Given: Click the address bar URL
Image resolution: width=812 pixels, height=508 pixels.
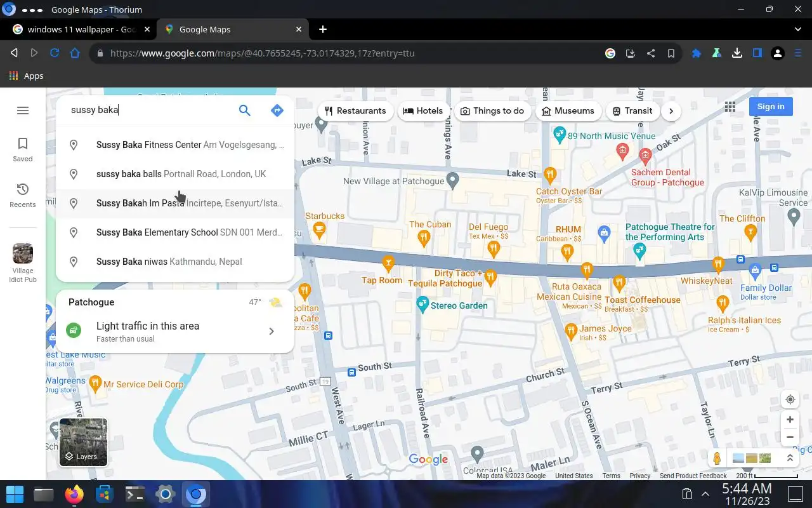Looking at the screenshot, I should (262, 53).
